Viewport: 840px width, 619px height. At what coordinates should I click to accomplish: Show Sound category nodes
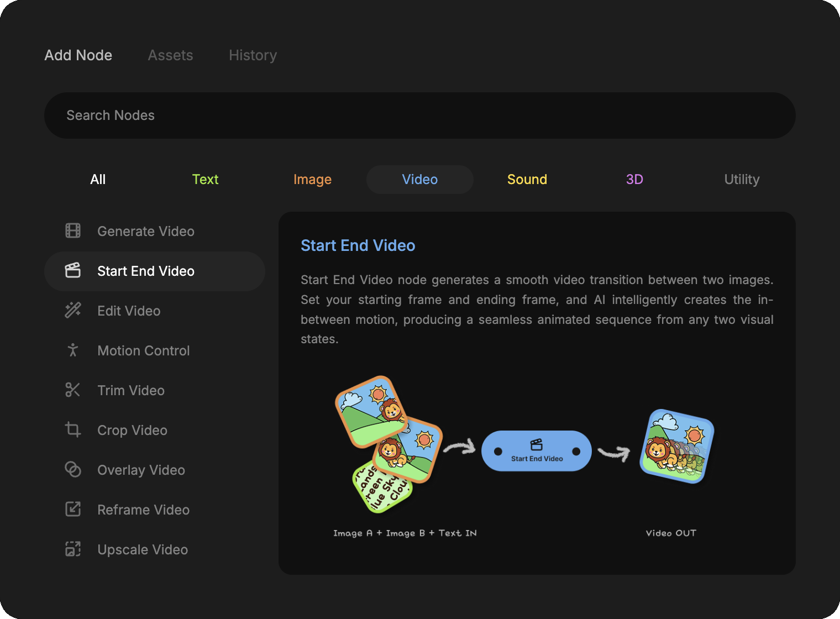tap(527, 180)
